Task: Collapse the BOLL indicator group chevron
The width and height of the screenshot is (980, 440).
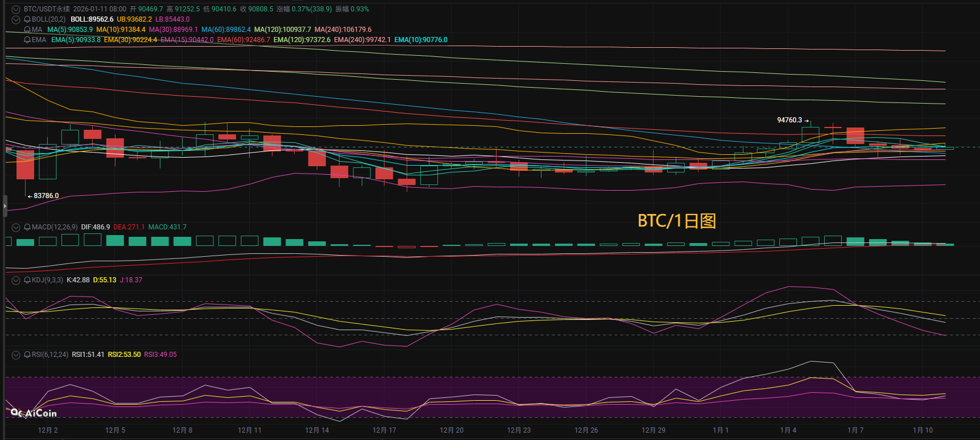Action: 16,19
